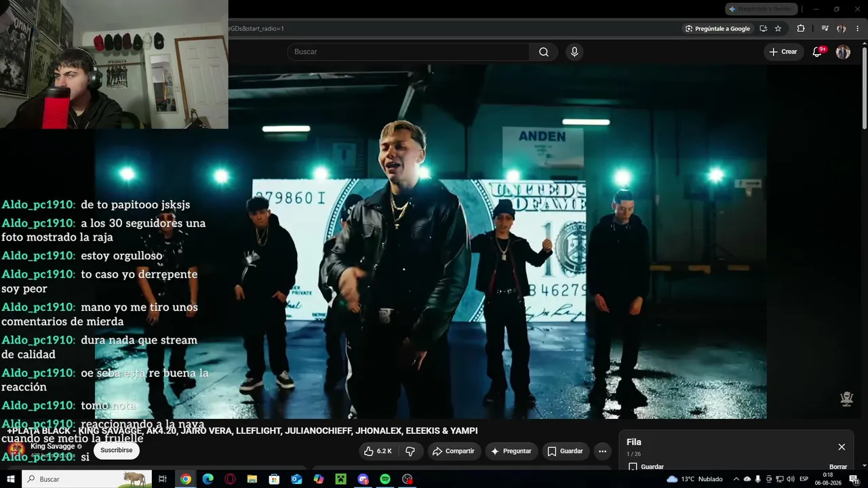This screenshot has height=488, width=868.
Task: Click the chat message "estoy orgulloso"
Action: coord(121,256)
